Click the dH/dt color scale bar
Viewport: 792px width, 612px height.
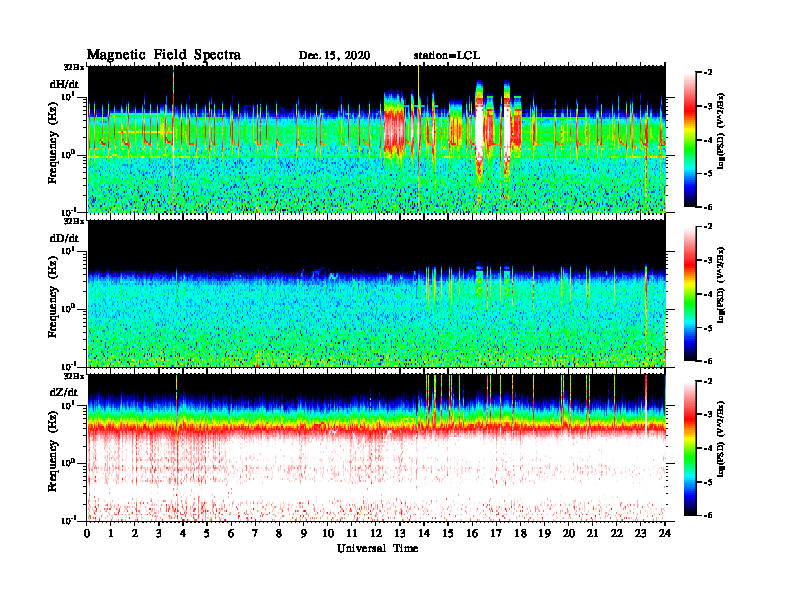click(x=690, y=140)
